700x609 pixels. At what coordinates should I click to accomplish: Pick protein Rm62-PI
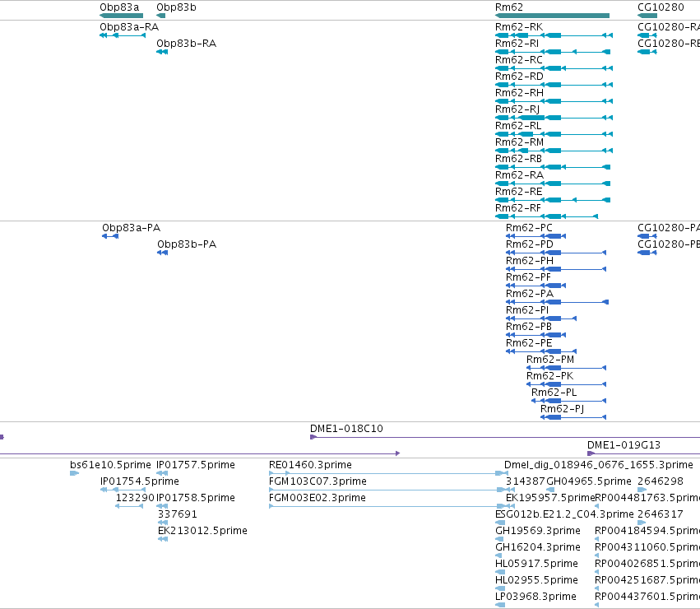click(x=527, y=310)
